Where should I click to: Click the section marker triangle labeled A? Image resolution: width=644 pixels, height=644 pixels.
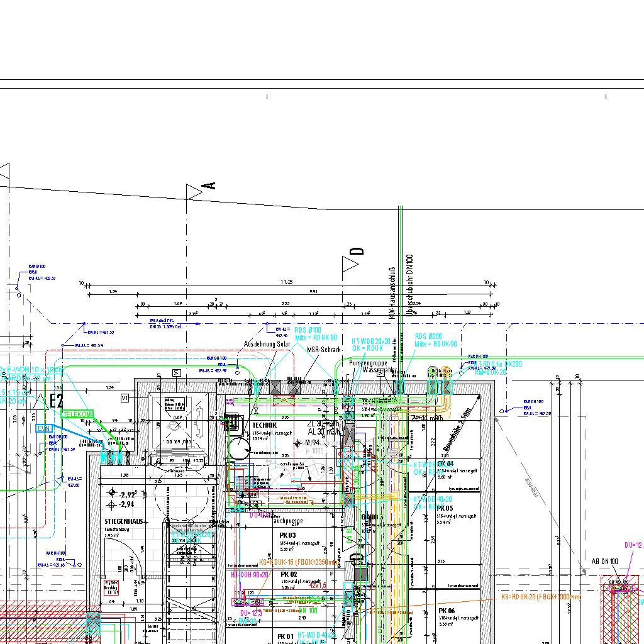tap(192, 191)
